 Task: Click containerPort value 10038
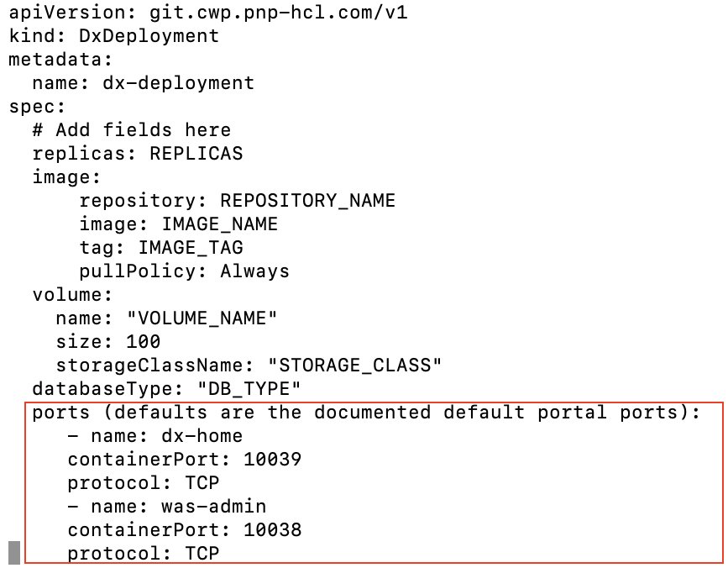point(272,530)
